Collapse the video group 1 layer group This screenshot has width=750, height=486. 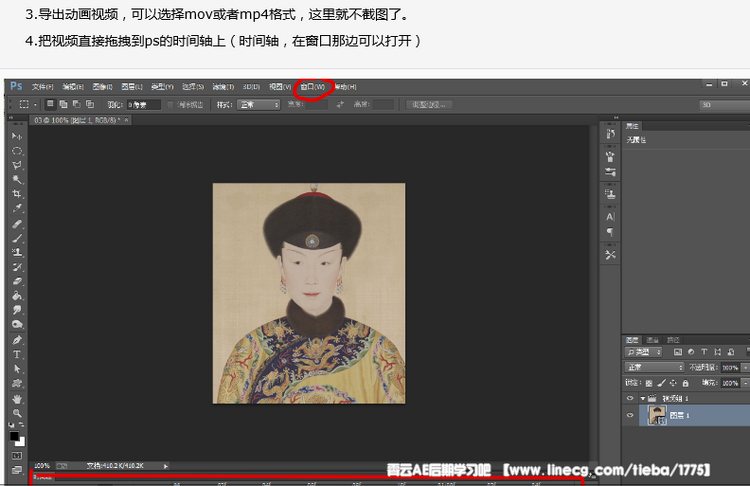[x=643, y=398]
